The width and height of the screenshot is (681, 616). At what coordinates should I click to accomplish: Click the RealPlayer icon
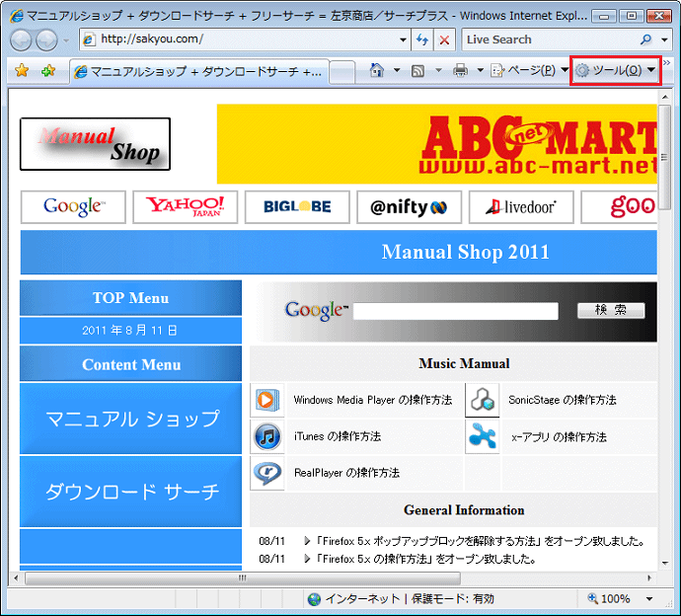coord(267,473)
